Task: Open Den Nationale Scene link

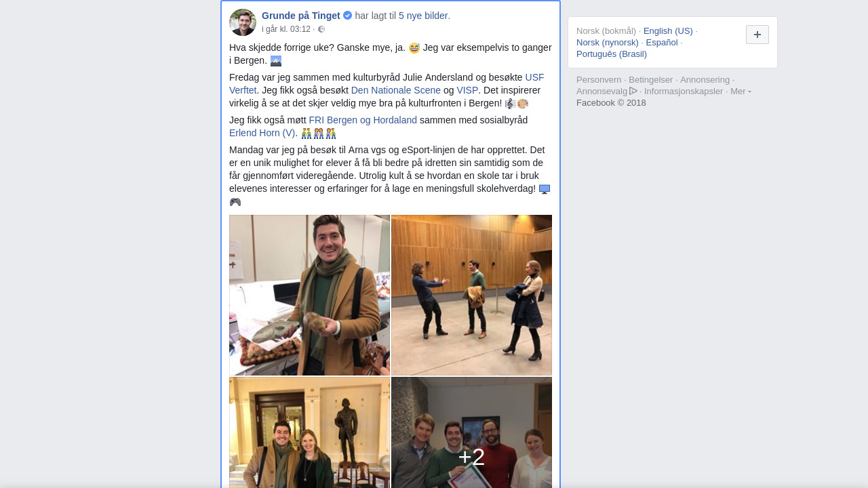Action: (x=396, y=90)
